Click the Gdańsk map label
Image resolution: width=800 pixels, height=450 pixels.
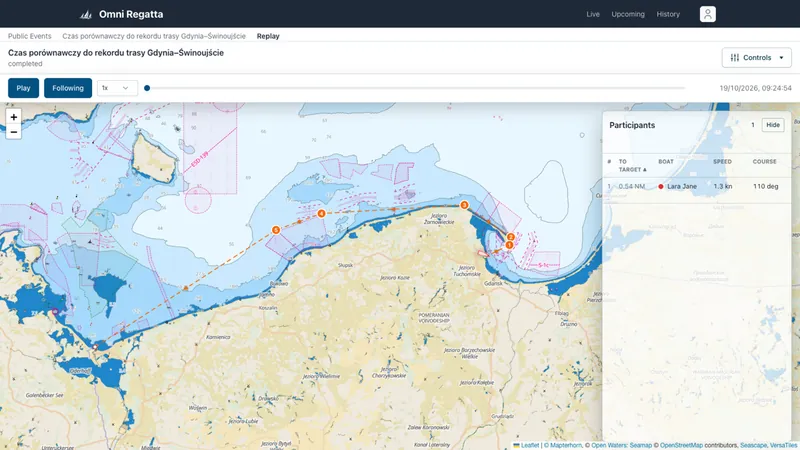click(x=493, y=283)
